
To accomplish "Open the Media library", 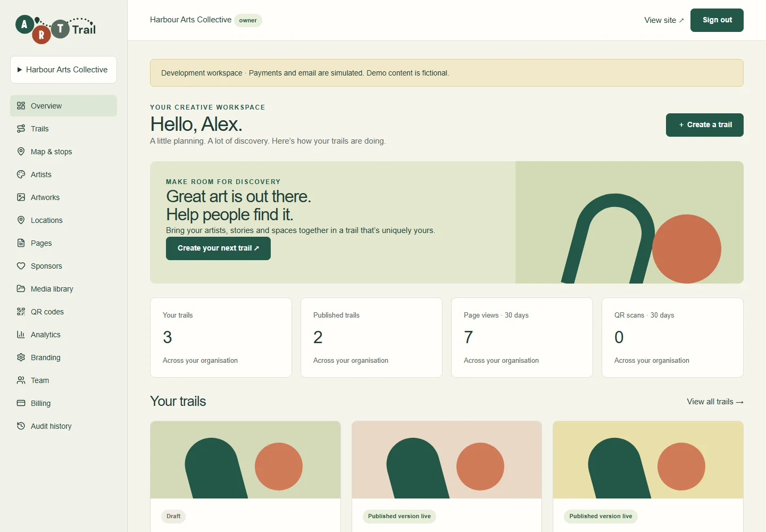I will pyautogui.click(x=63, y=289).
